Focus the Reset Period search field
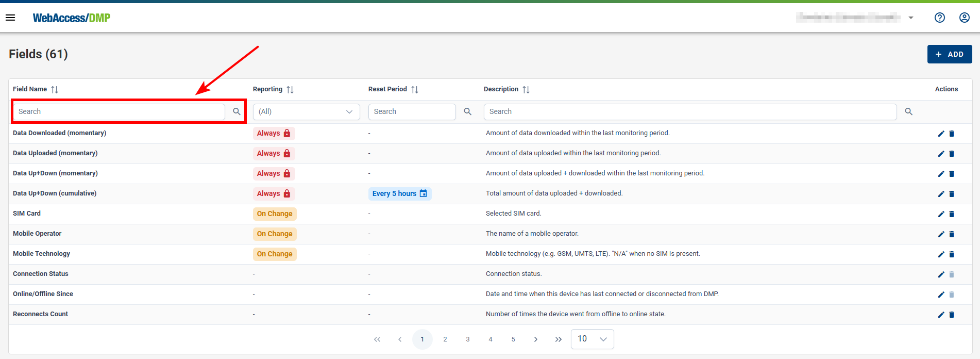 point(412,112)
